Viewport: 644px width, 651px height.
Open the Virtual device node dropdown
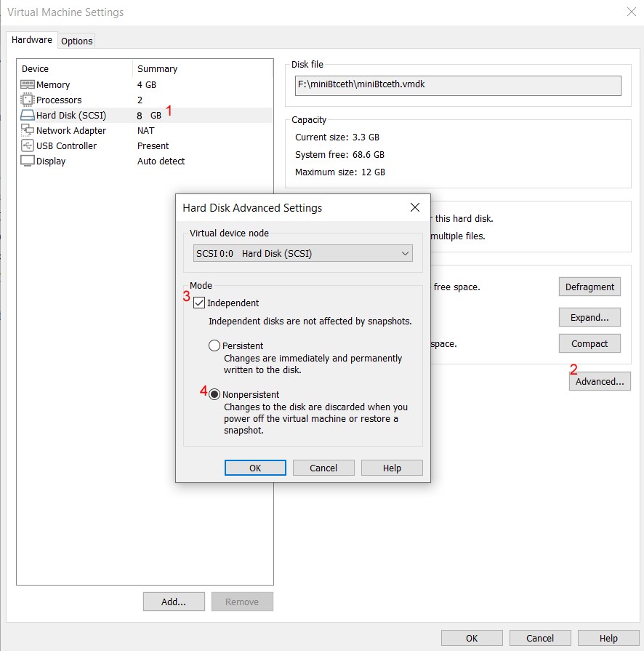[x=303, y=254]
